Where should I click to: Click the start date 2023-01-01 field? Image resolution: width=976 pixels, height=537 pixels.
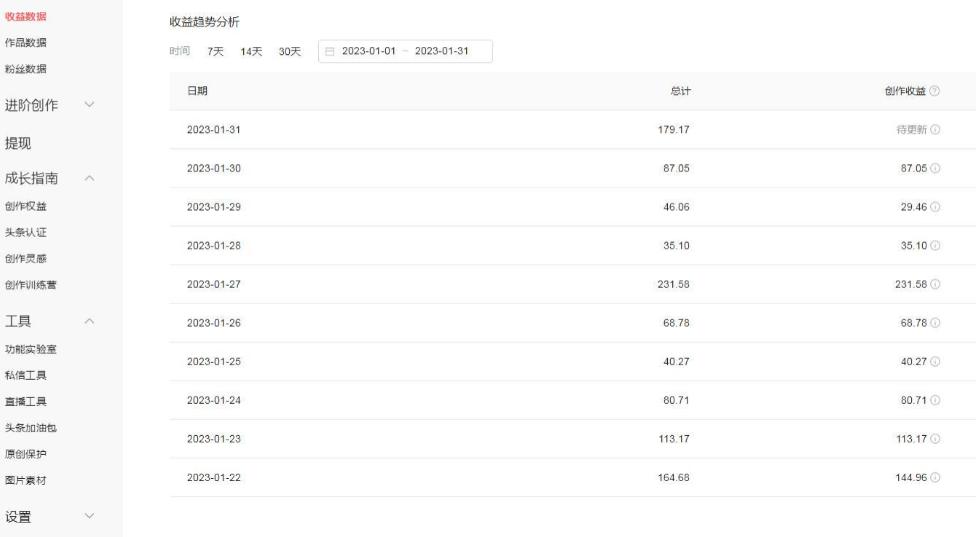371,52
